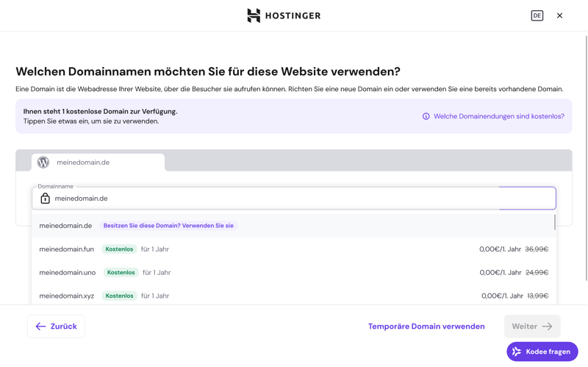Screen dimensions: 588x367
Task: Click the info icon beside free domain endings
Action: coord(426,116)
